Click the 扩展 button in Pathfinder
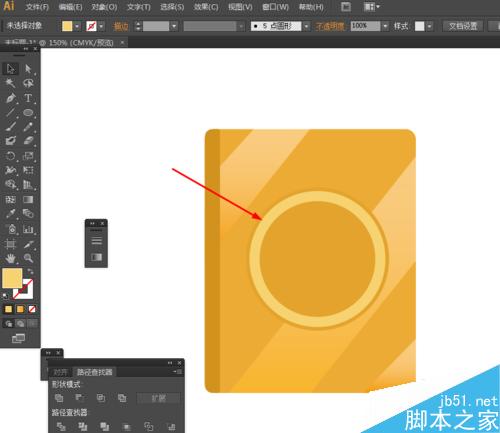The image size is (500, 433). [159, 398]
